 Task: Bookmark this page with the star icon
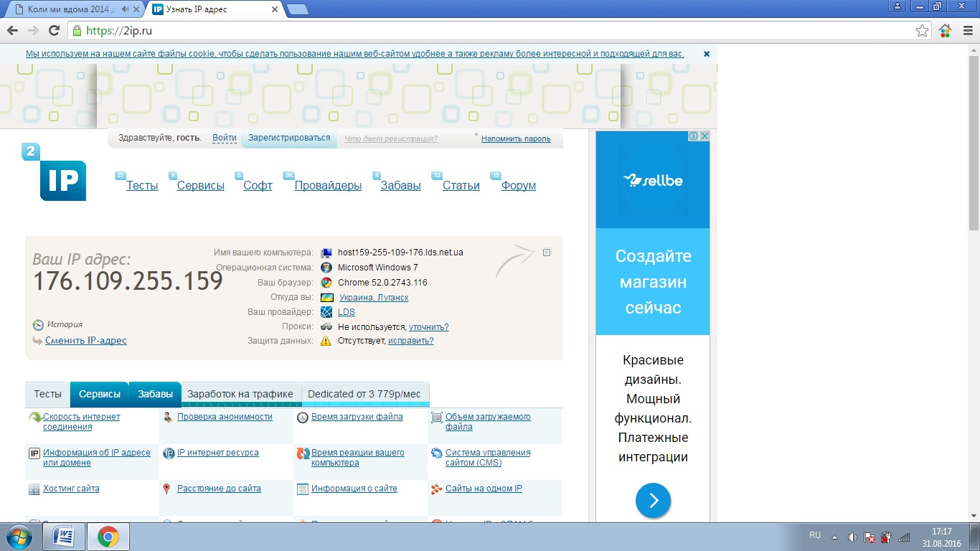923,31
